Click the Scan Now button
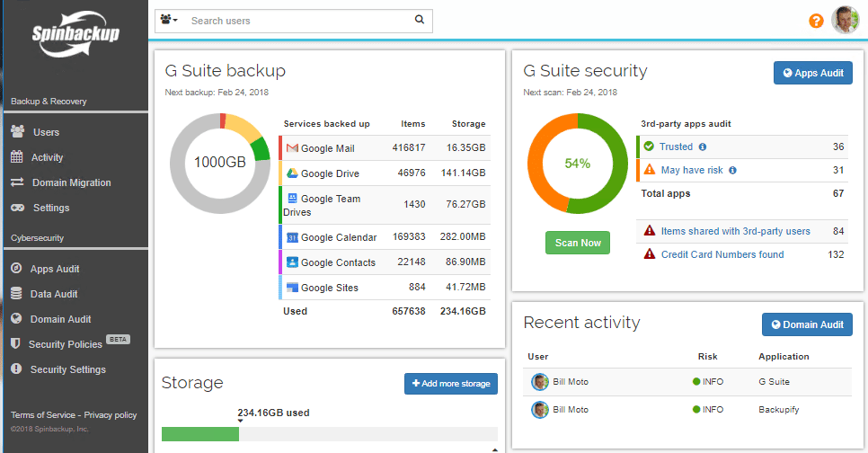Screen dimensions: 868x453 click(578, 243)
